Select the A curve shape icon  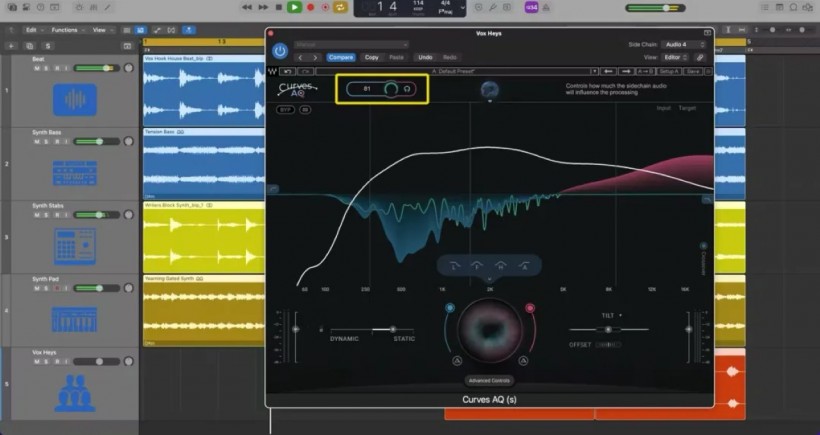click(x=523, y=266)
